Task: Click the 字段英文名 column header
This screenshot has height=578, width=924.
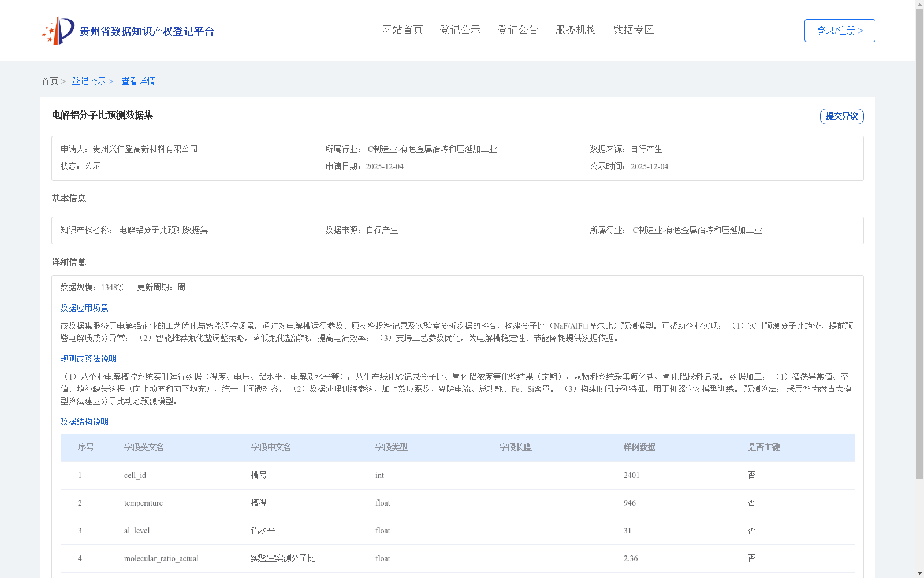Action: (x=144, y=447)
